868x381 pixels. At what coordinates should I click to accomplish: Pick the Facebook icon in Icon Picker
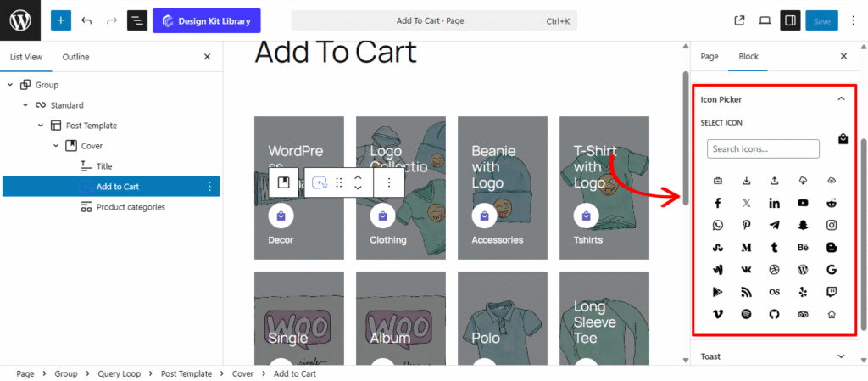(x=718, y=203)
